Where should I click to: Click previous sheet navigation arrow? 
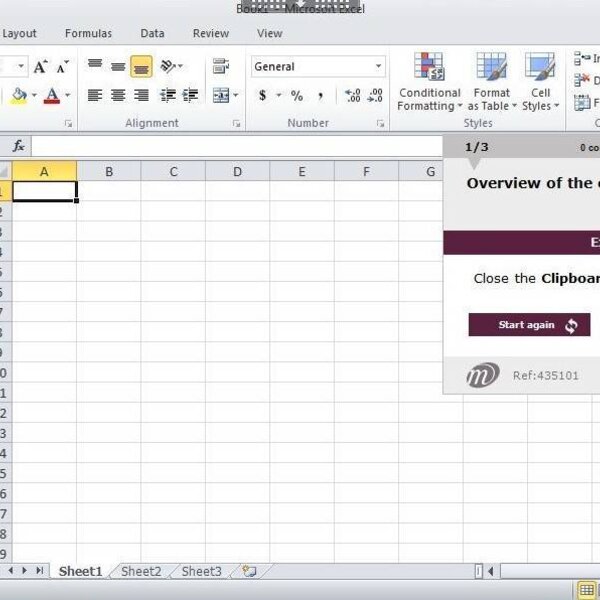[11, 571]
